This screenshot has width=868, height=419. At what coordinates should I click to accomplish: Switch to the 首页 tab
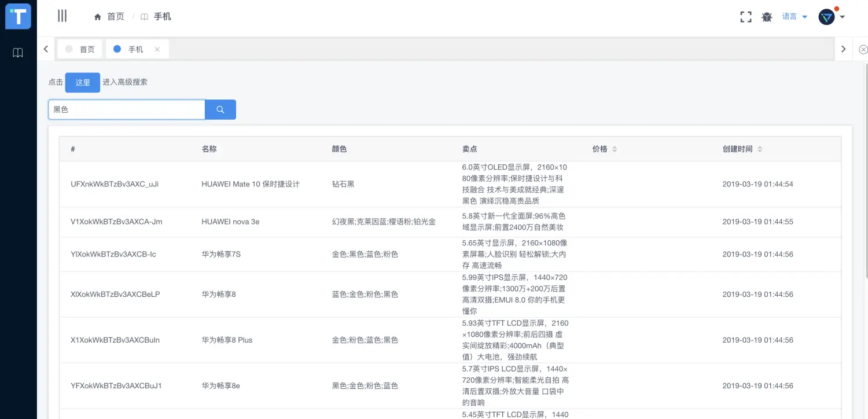[80, 49]
